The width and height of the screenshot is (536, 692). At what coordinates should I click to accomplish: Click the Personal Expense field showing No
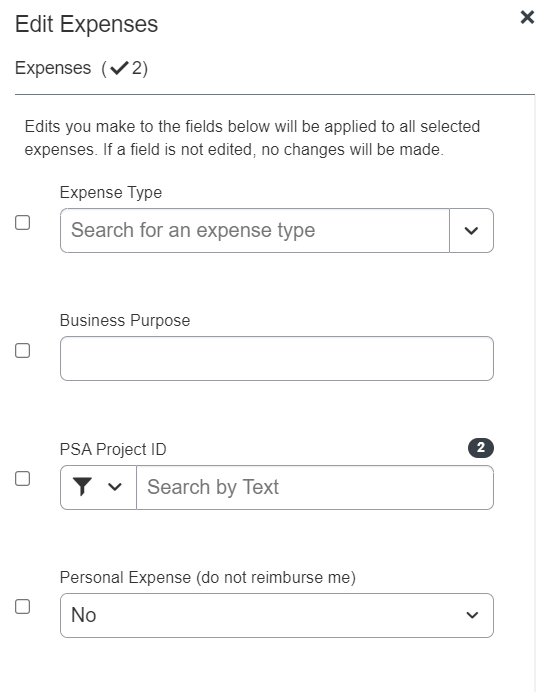(x=277, y=615)
